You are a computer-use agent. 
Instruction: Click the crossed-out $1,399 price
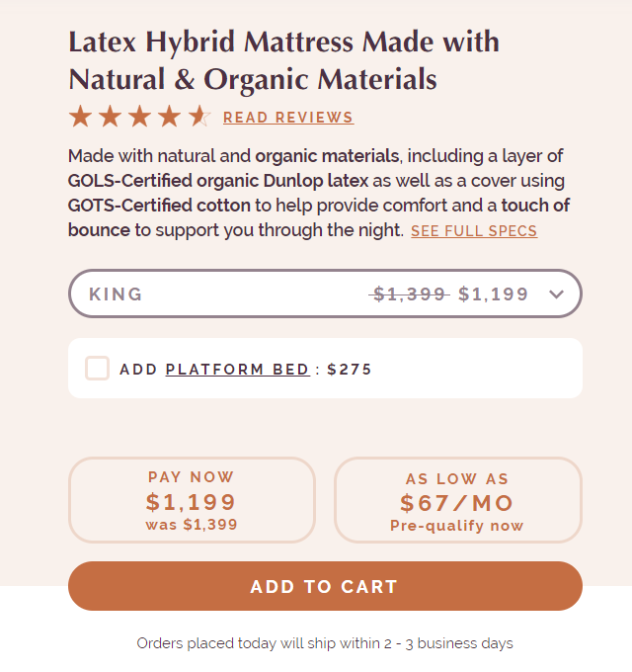409,294
